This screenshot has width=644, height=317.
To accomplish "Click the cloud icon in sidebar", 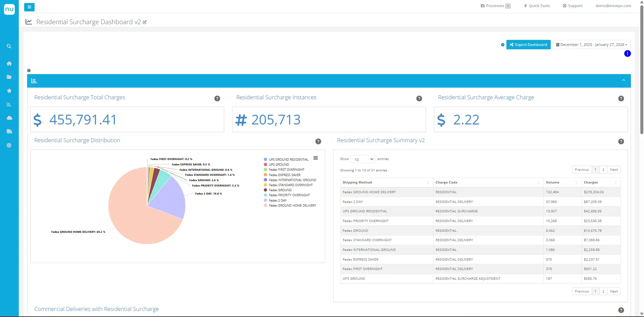I will pyautogui.click(x=9, y=118).
